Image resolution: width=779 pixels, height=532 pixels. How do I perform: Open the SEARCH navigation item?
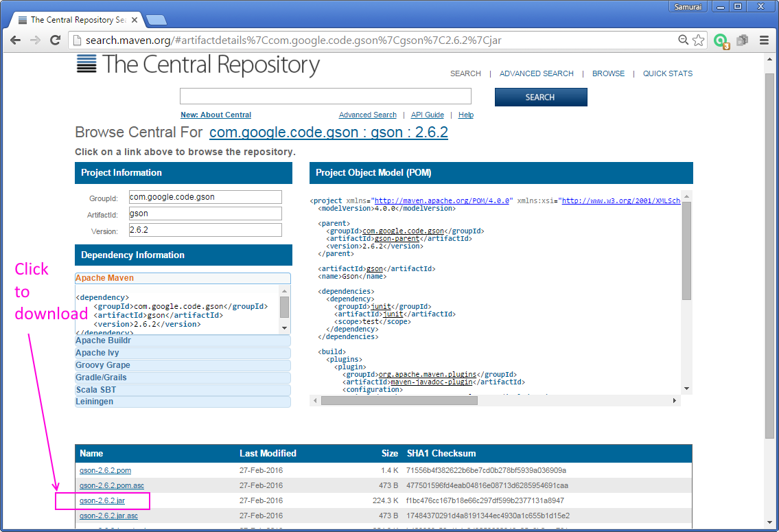pyautogui.click(x=465, y=73)
